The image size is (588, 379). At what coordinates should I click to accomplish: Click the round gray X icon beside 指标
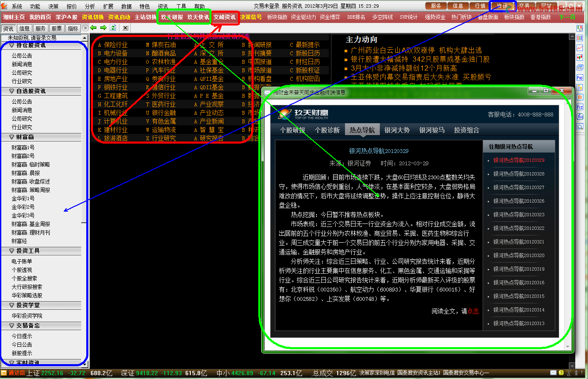[x=85, y=28]
